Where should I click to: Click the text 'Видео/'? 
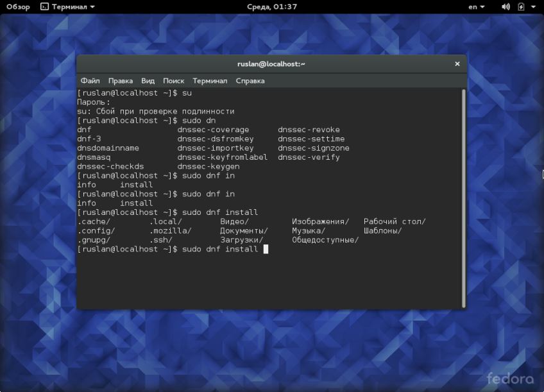coord(235,221)
